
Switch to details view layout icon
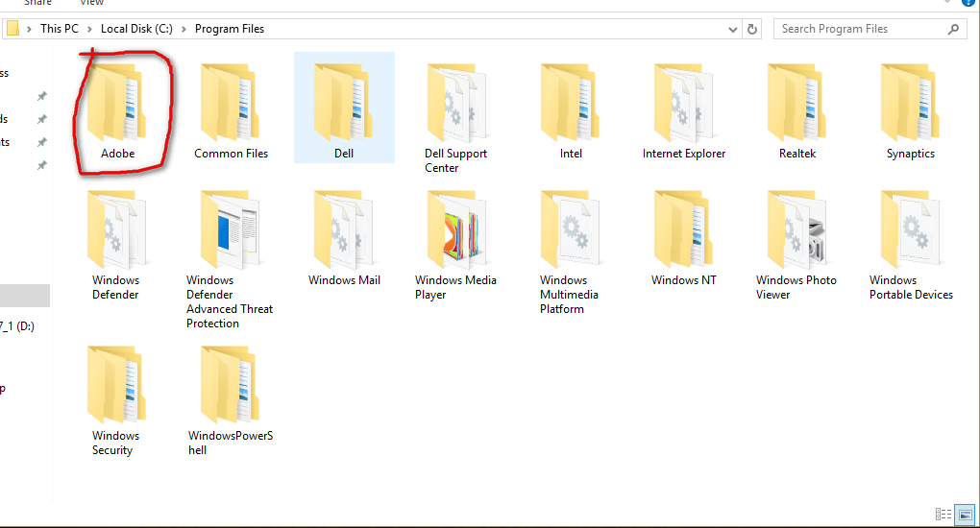[x=943, y=515]
